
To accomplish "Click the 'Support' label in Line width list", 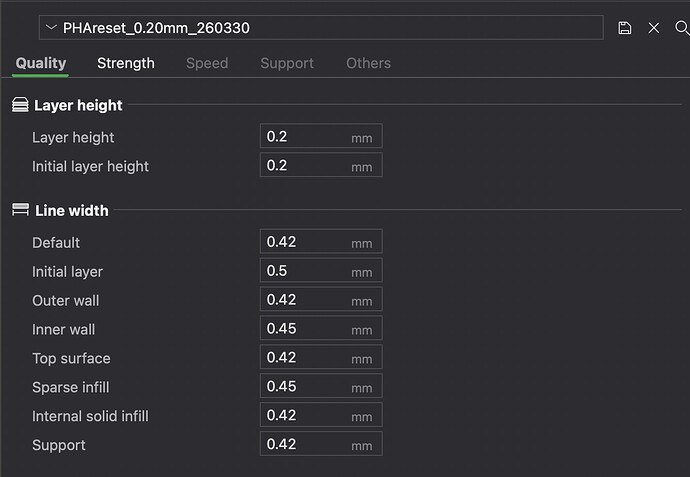I will coord(59,445).
